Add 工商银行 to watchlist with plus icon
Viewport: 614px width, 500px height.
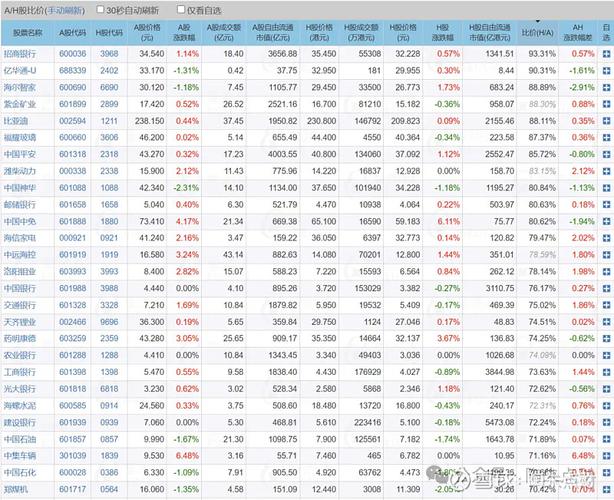click(606, 372)
